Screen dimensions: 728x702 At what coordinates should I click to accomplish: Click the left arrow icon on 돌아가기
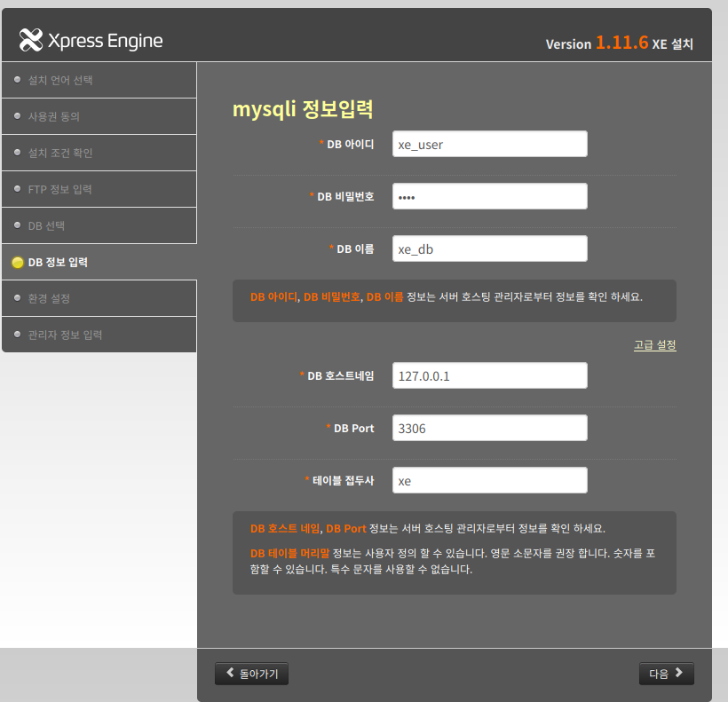pos(230,673)
